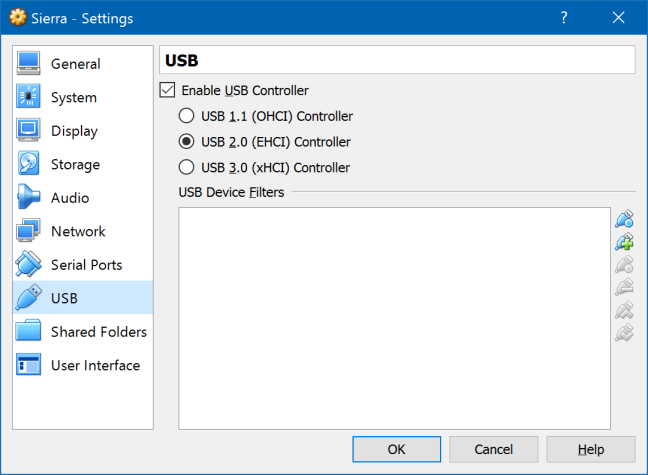Click the Serial Ports connector icon
The width and height of the screenshot is (648, 475).
coord(29,265)
